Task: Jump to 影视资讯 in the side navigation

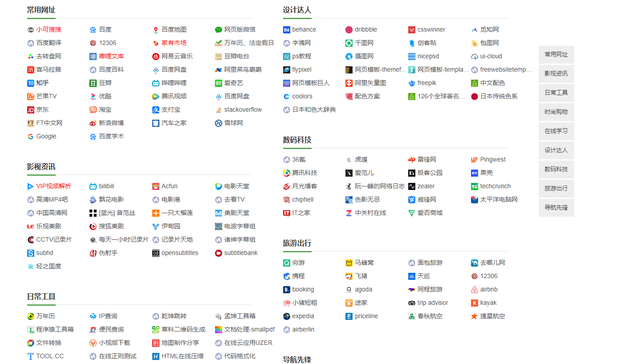Action: pyautogui.click(x=556, y=74)
